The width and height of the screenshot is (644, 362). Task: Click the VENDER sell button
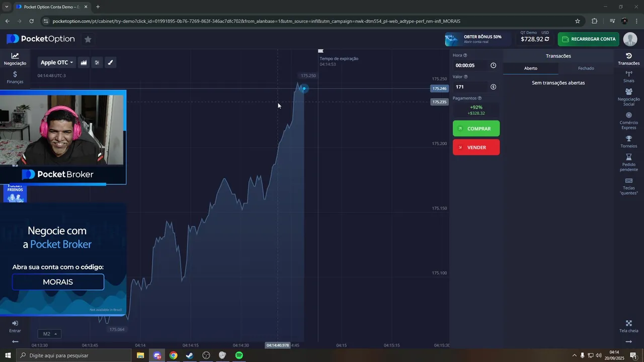[476, 147]
